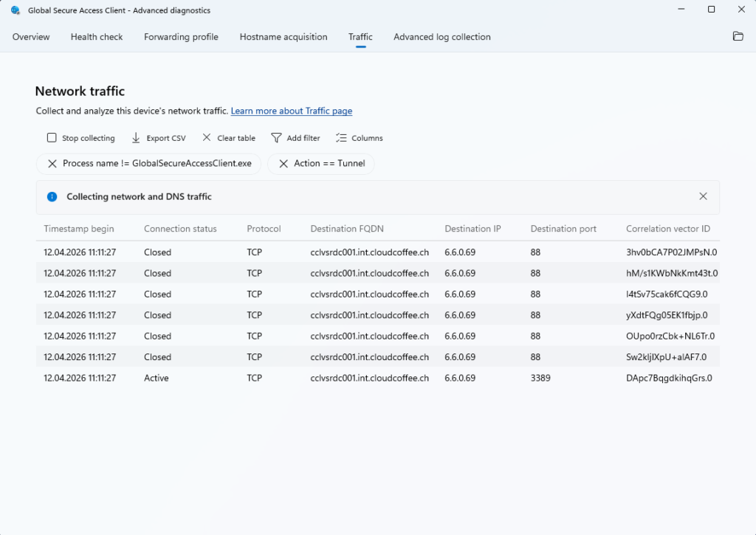The width and height of the screenshot is (756, 535).
Task: Click the Export CSV download icon
Action: (x=136, y=138)
